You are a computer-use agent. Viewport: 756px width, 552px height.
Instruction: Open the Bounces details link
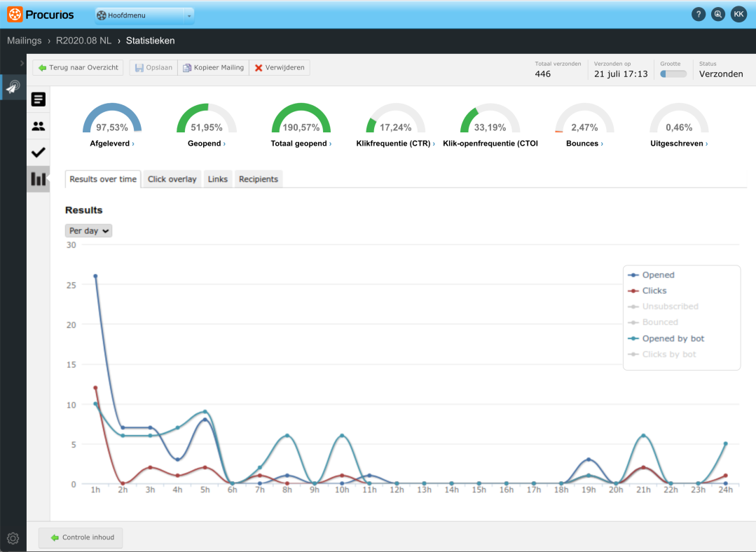coord(584,143)
